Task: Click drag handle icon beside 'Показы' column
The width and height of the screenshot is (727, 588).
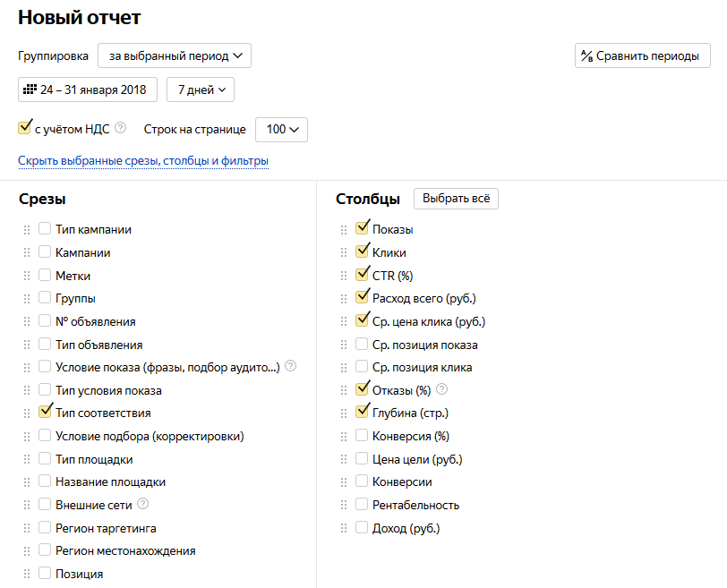Action: pyautogui.click(x=344, y=230)
